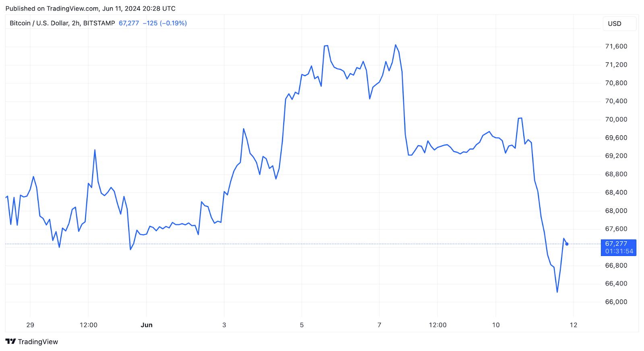The height and width of the screenshot is (351, 644).
Task: Select the Jun label on the time axis
Action: tap(147, 325)
